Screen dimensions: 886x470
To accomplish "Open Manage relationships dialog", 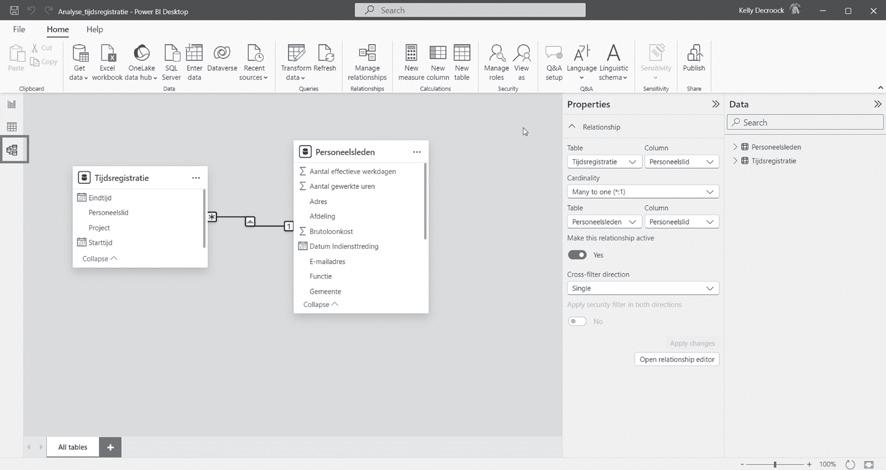I will coord(367,62).
